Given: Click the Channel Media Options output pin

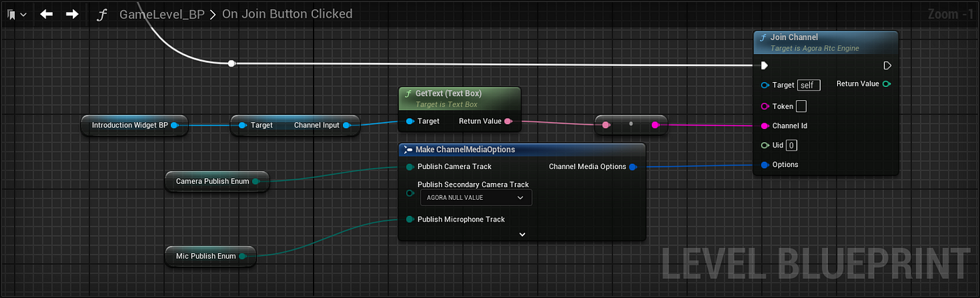Looking at the screenshot, I should click(x=633, y=167).
